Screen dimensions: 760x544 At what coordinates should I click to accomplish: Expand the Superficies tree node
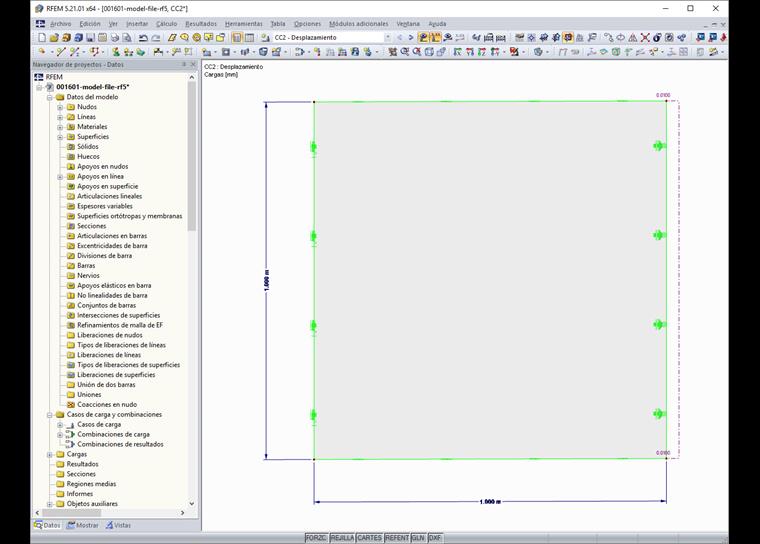point(60,137)
